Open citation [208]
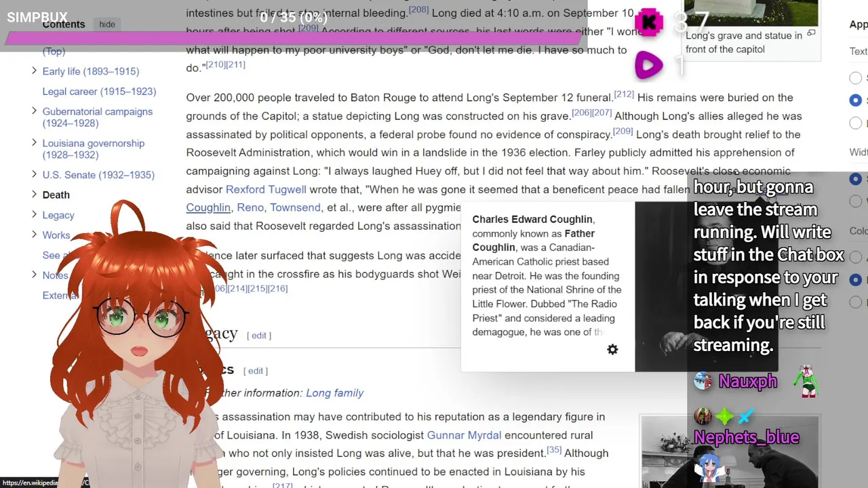This screenshot has width=868, height=488. (x=418, y=9)
